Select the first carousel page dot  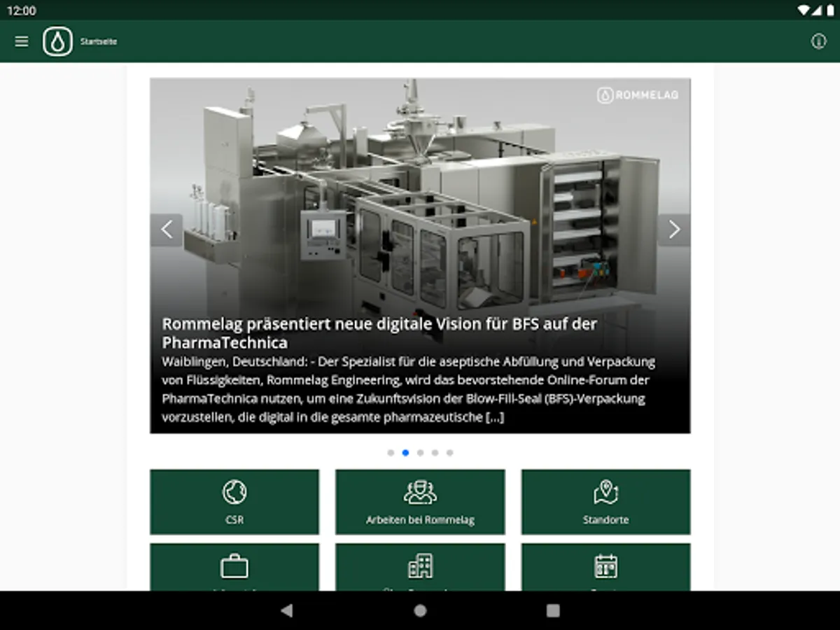click(391, 453)
